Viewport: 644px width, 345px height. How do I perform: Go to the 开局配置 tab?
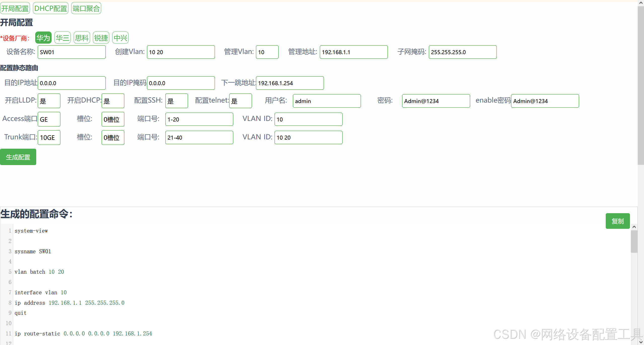point(15,8)
